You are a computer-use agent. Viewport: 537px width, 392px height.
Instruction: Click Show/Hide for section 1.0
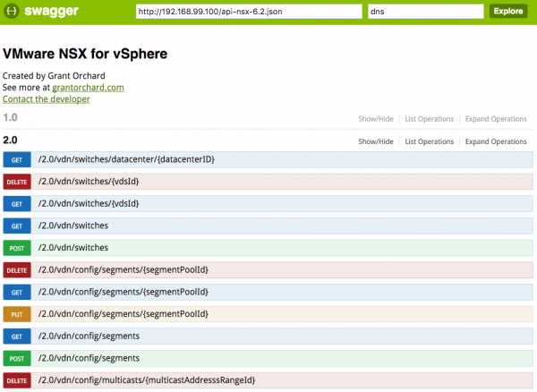pos(376,119)
